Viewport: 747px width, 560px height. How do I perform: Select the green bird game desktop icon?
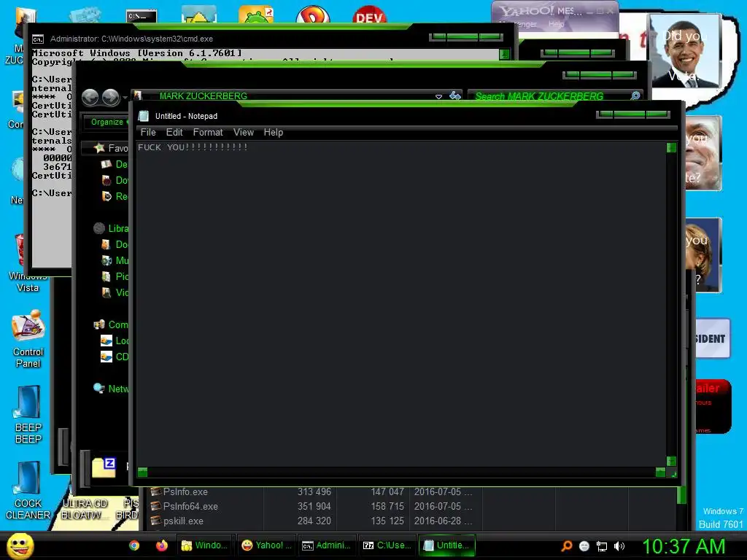tap(256, 15)
